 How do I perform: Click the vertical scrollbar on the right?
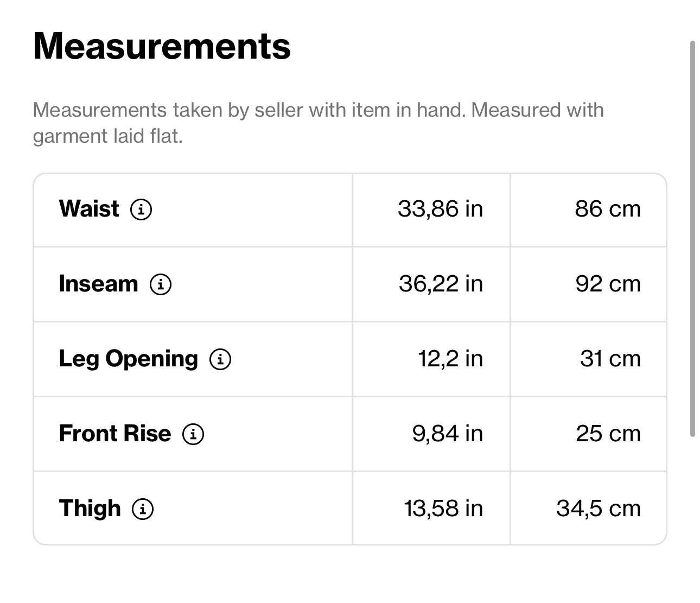692,239
